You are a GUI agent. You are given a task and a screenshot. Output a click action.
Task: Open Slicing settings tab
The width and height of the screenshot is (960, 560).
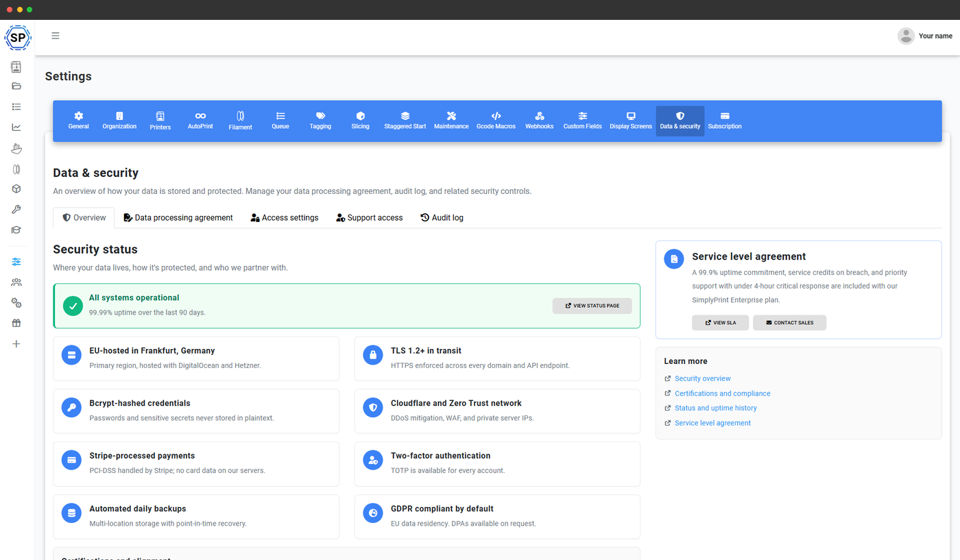tap(361, 121)
